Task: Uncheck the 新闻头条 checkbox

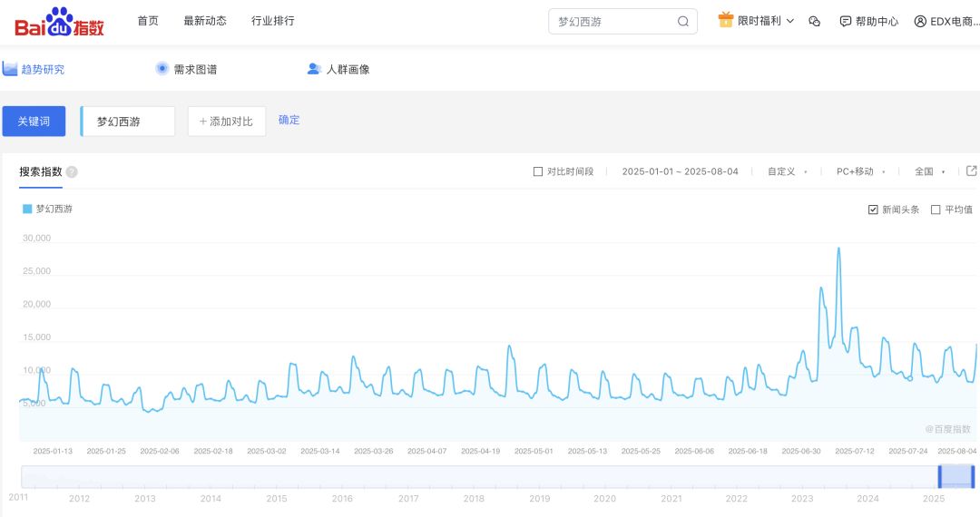Action: coord(873,210)
